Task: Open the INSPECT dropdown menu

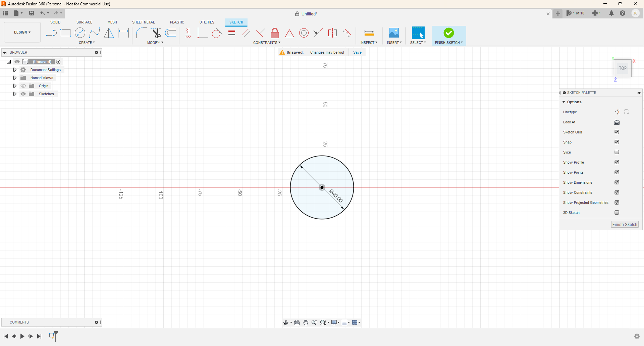Action: (x=369, y=43)
